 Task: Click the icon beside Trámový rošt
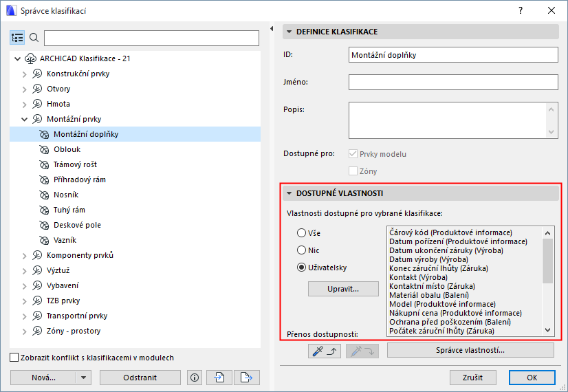pos(44,164)
